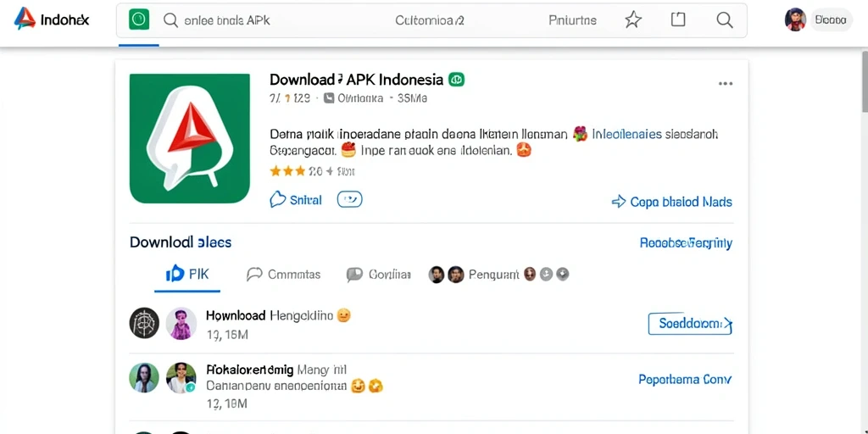Click the magnifier icon beside 'onlee bnale APK'

pos(170,20)
